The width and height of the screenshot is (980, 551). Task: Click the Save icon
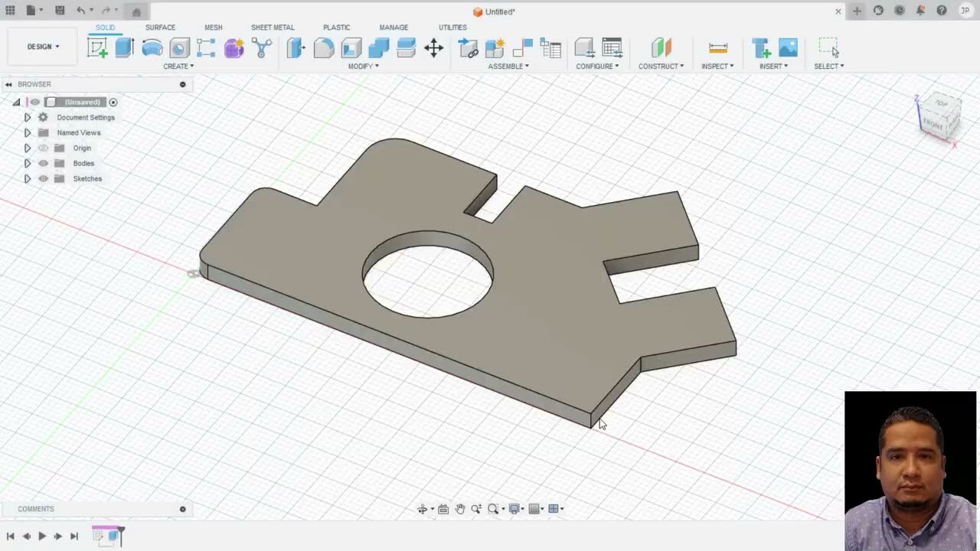pyautogui.click(x=60, y=11)
